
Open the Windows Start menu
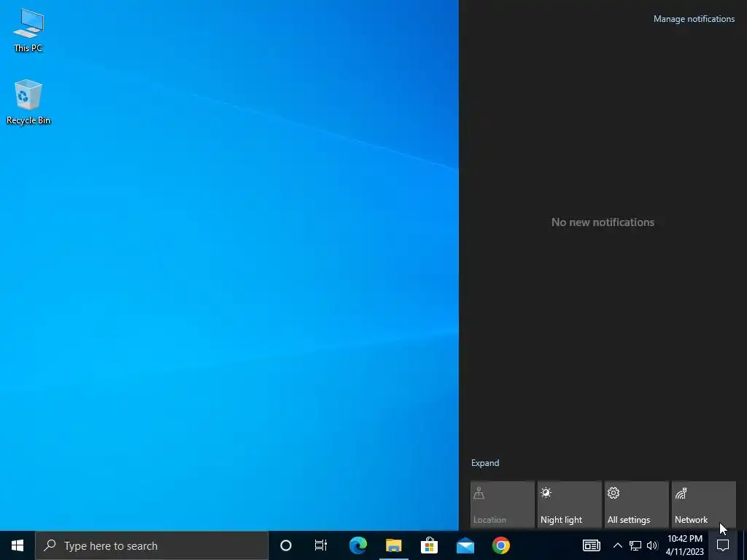18,545
